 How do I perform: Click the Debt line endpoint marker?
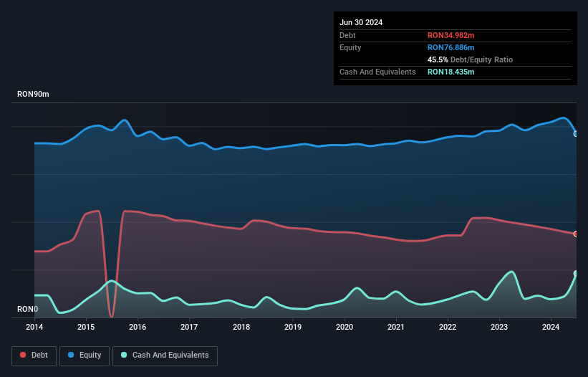click(576, 234)
